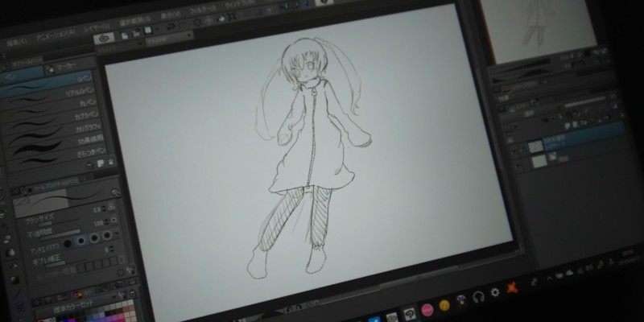Screen dimensions: 644x322
Task: Click the headphones taskbar icon
Action: point(478,296)
